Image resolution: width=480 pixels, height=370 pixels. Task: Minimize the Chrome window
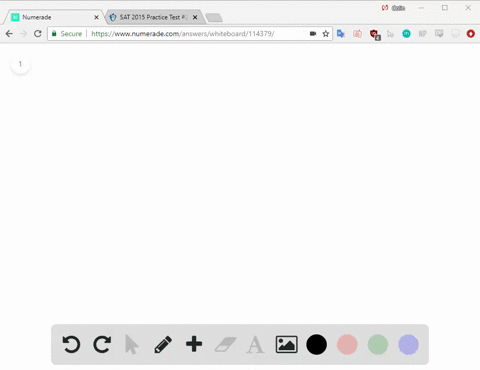422,8
